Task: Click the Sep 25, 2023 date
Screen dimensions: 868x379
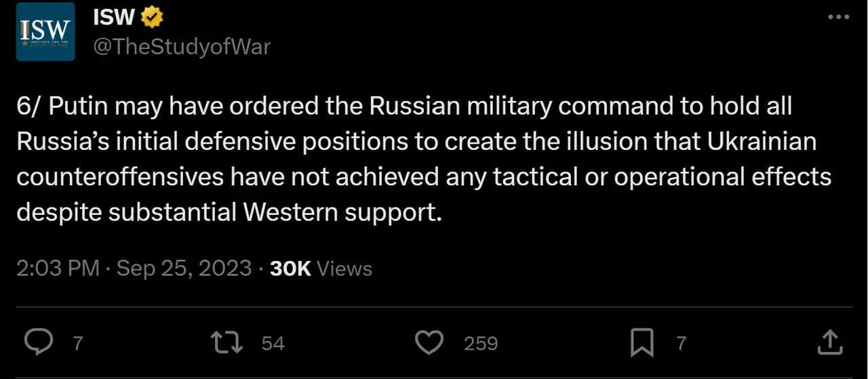Action: coord(184,268)
